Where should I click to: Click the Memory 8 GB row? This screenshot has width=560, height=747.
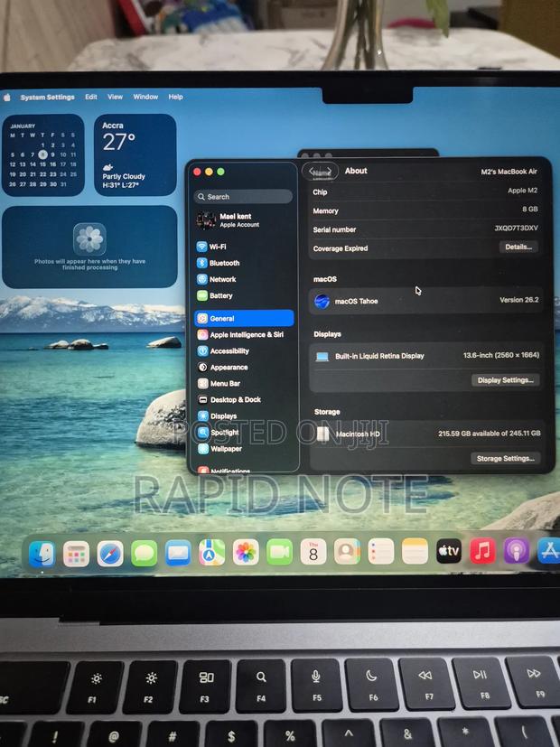click(x=426, y=210)
